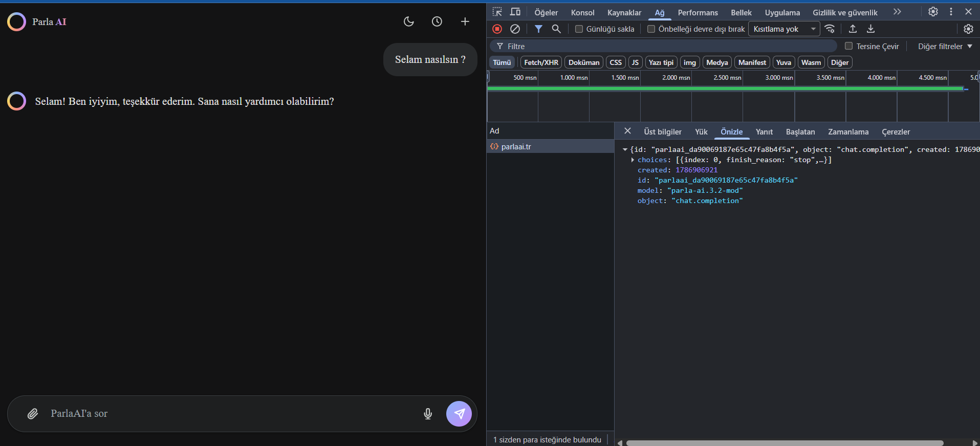The image size is (980, 446).
Task: Attach a file with paperclip icon
Action: (33, 414)
